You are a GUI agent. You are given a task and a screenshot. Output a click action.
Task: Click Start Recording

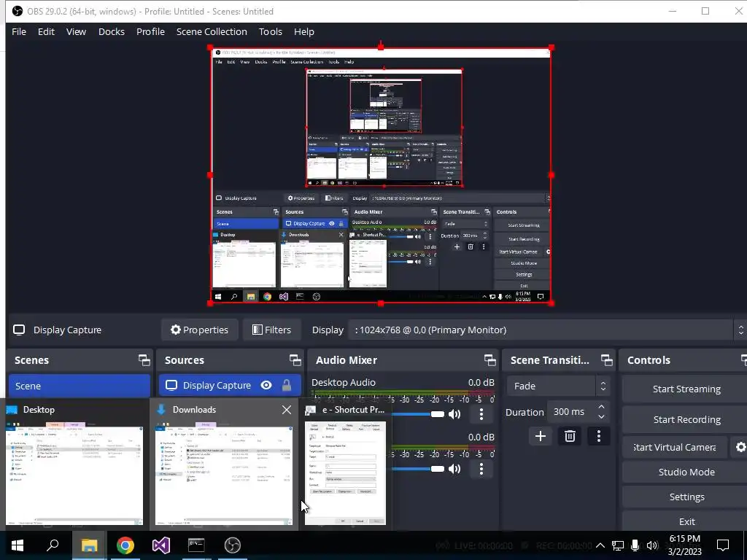(686, 419)
